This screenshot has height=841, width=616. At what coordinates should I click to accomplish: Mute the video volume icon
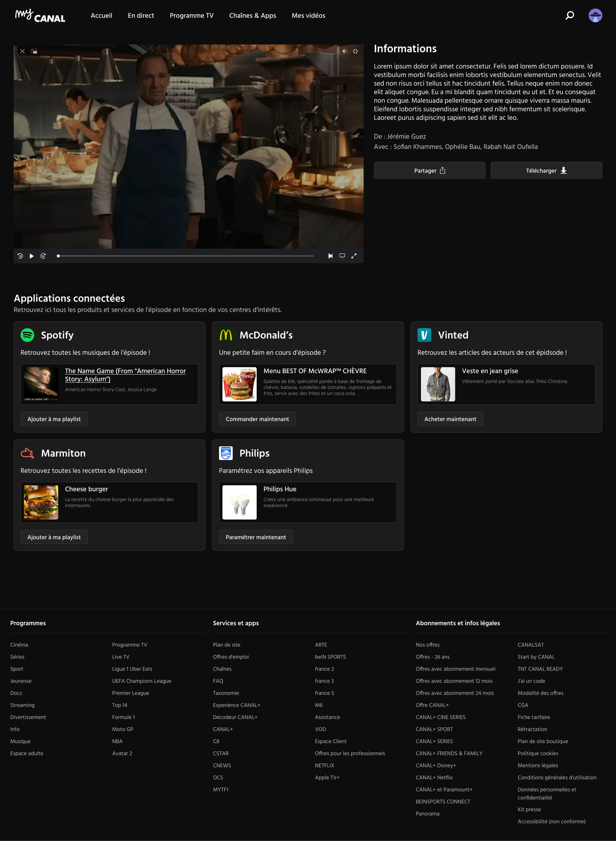pos(345,51)
